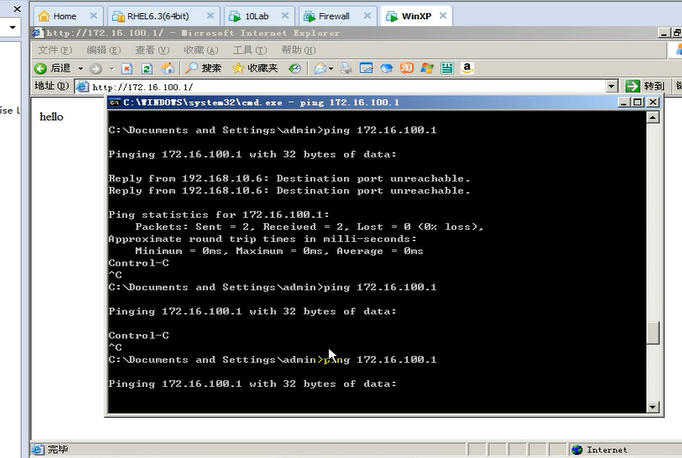Close the left sidebar panel X
682x458 pixels.
point(17,8)
